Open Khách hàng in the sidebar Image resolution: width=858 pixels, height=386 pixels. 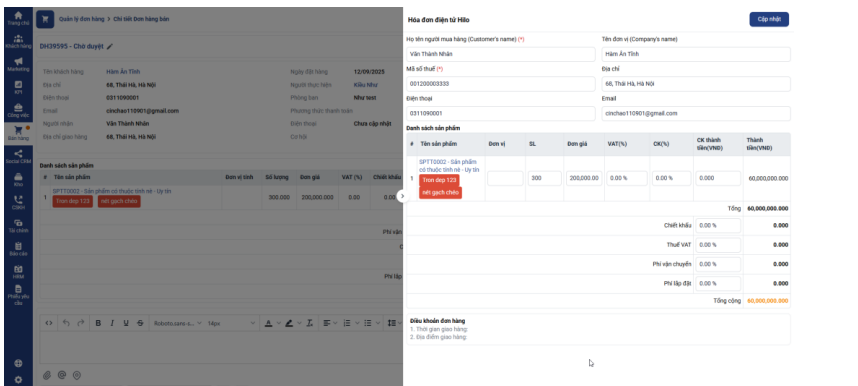(18, 42)
